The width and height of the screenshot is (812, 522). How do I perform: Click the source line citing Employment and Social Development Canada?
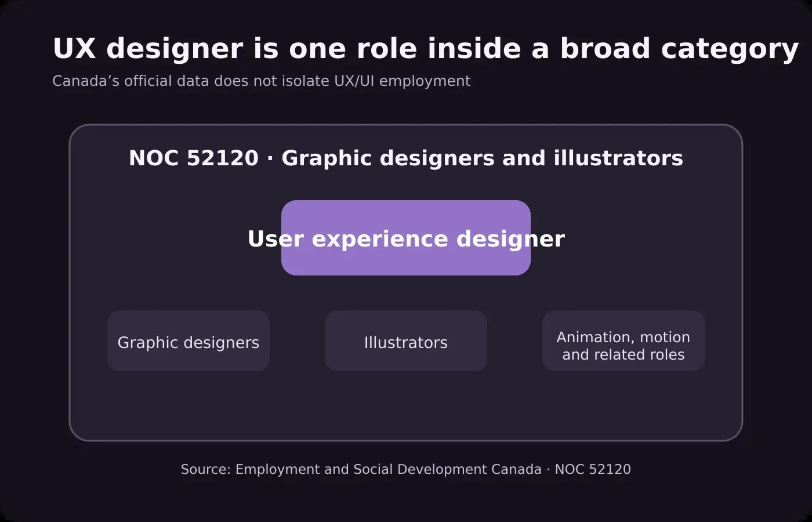tap(406, 469)
